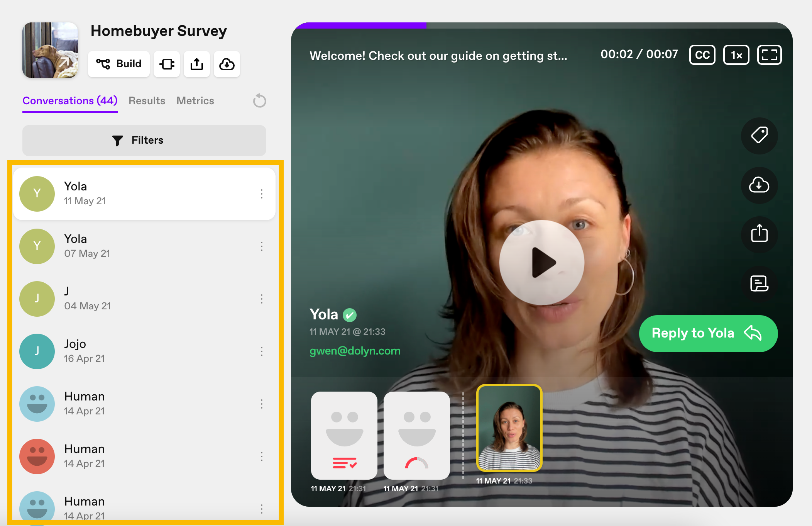
Task: Download the video using cloud icon on player
Action: click(x=759, y=185)
